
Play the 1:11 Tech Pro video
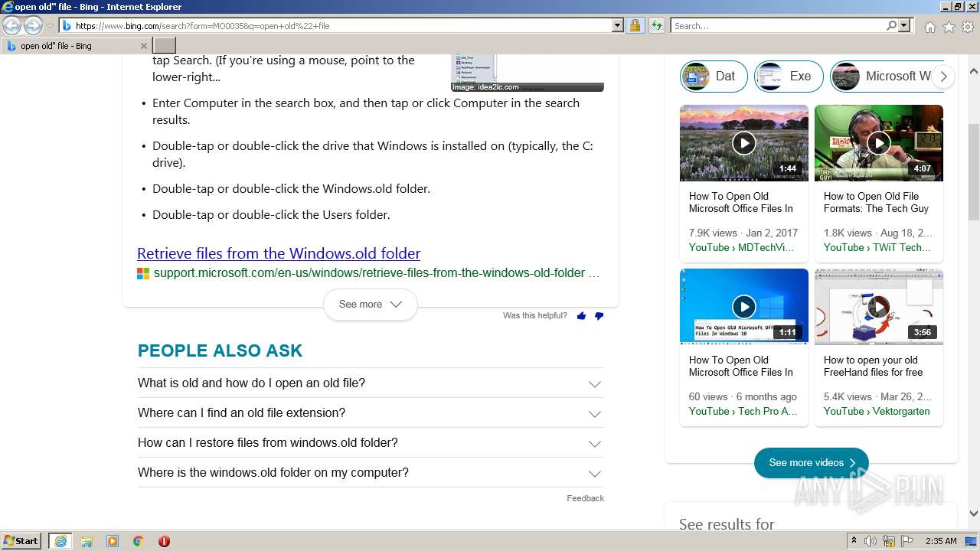tap(744, 307)
